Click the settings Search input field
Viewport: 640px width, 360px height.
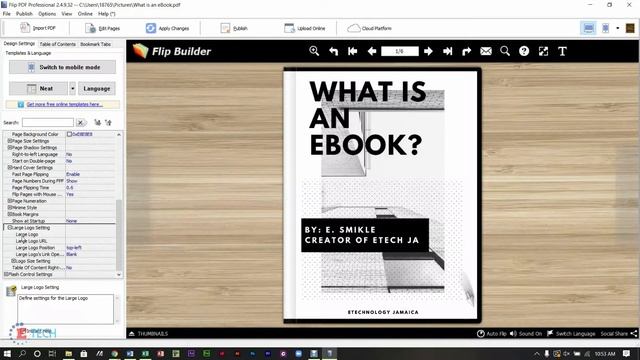coord(48,122)
